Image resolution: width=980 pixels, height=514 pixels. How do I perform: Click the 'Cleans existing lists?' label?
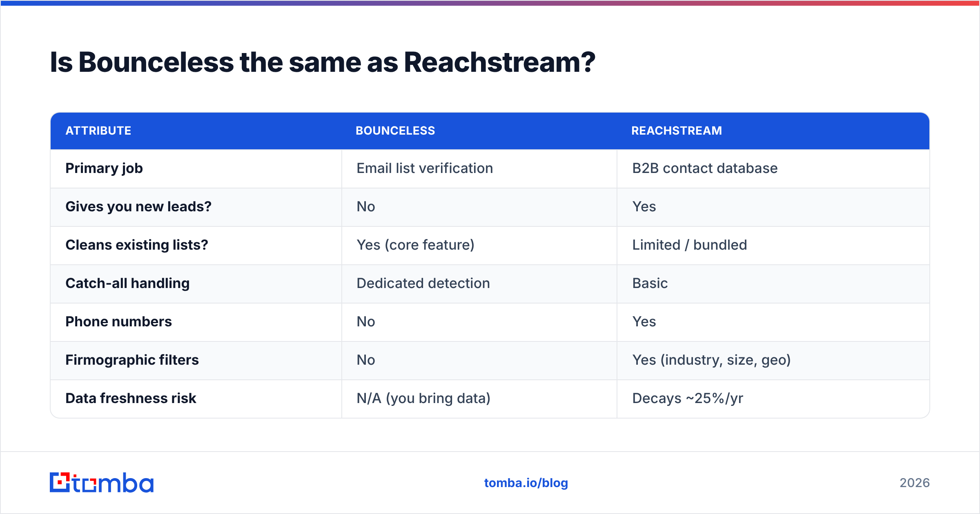click(x=137, y=245)
